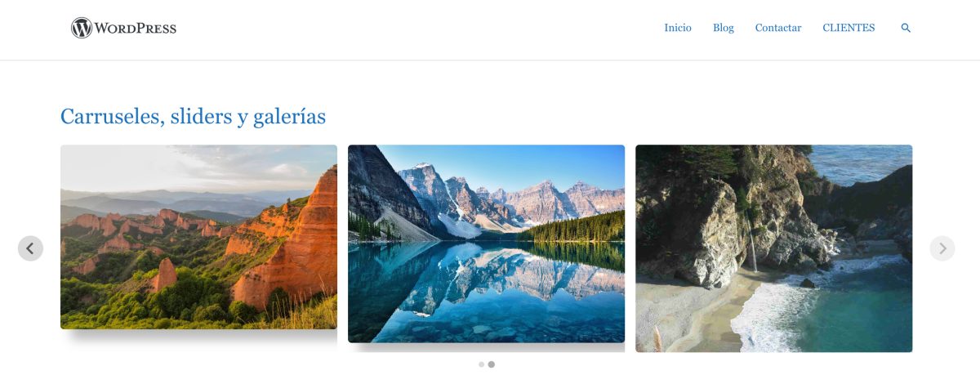Open the Inicio menu item
980x384 pixels.
tap(678, 28)
